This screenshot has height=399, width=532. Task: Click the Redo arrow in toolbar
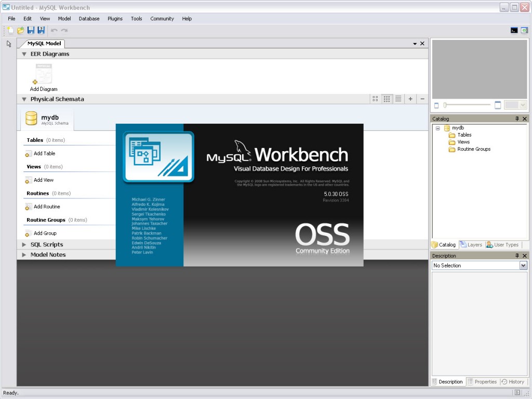[x=64, y=30]
